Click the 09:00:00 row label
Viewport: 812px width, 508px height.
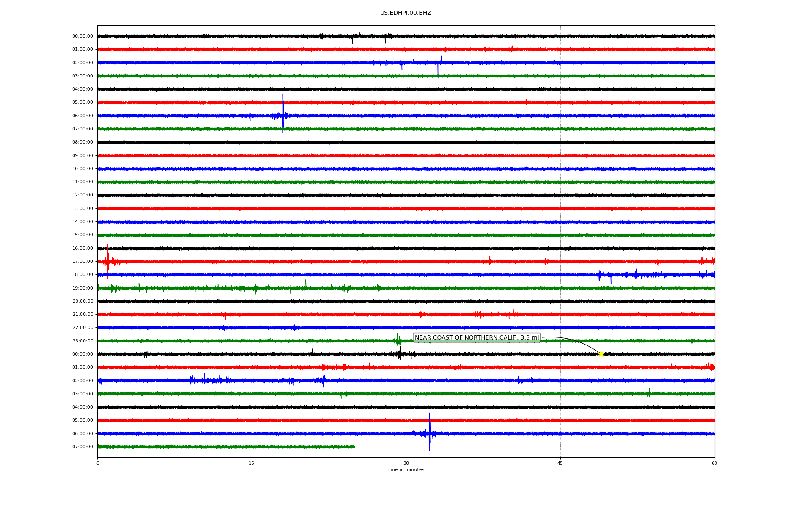point(82,156)
